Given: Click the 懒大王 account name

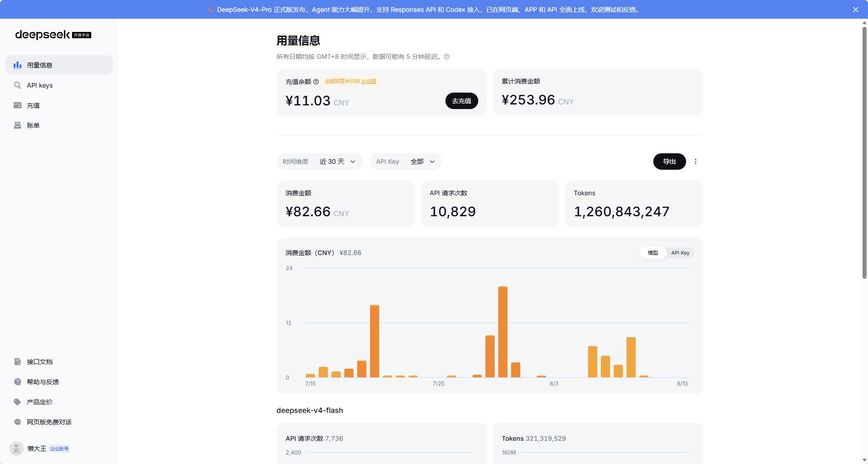Looking at the screenshot, I should click(x=36, y=448).
